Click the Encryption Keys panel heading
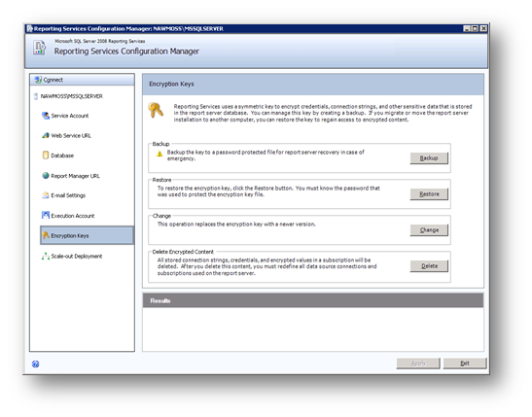Viewport: 532px width, 417px height. point(172,84)
